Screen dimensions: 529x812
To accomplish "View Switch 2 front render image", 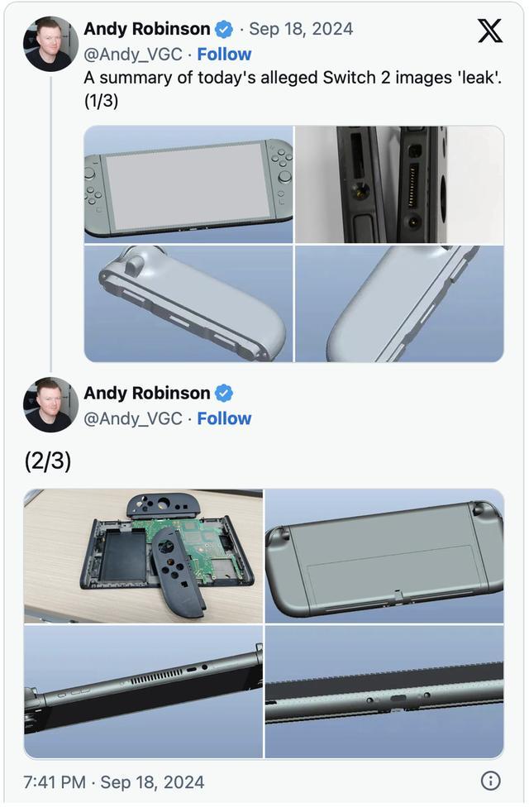I will pyautogui.click(x=188, y=184).
